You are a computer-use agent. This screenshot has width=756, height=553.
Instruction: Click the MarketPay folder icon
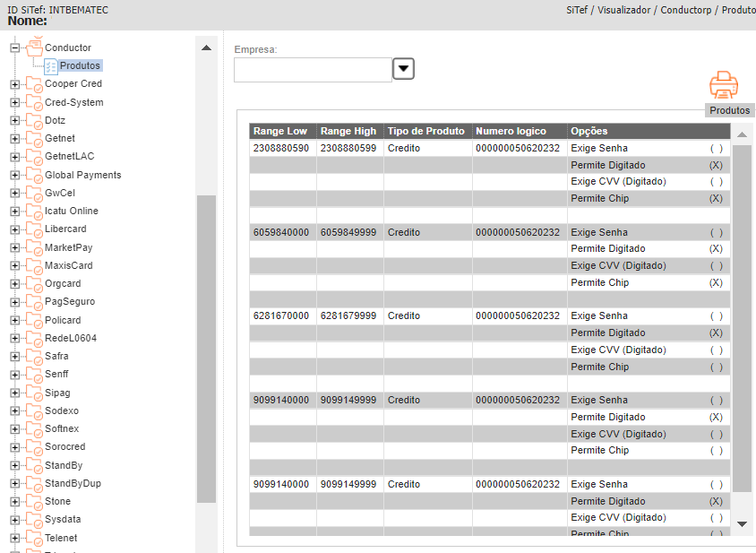point(34,247)
